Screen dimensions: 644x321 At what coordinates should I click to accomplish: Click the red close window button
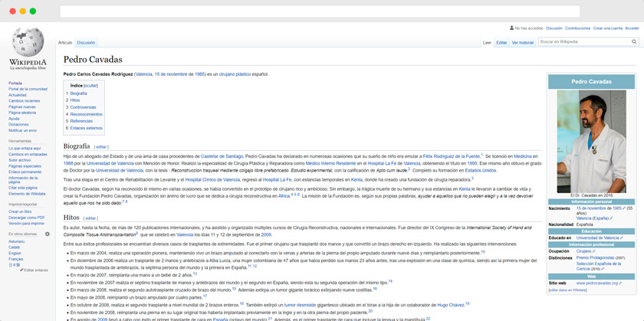tap(13, 11)
